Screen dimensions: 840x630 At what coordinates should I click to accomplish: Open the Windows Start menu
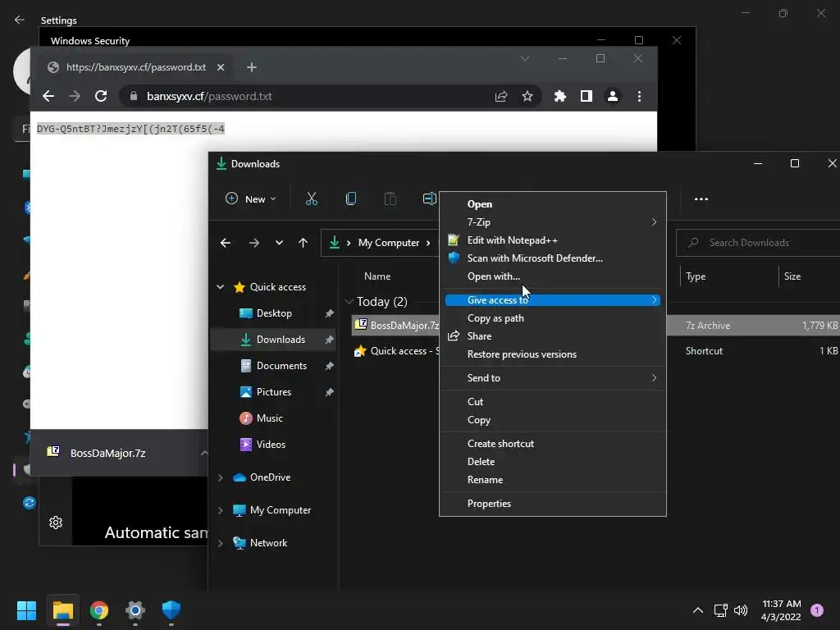point(26,610)
